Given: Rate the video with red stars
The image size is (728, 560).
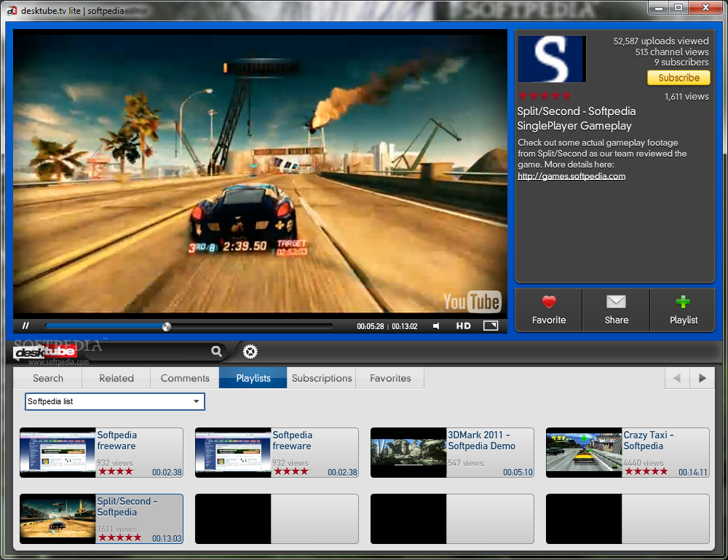Looking at the screenshot, I should pos(545,95).
